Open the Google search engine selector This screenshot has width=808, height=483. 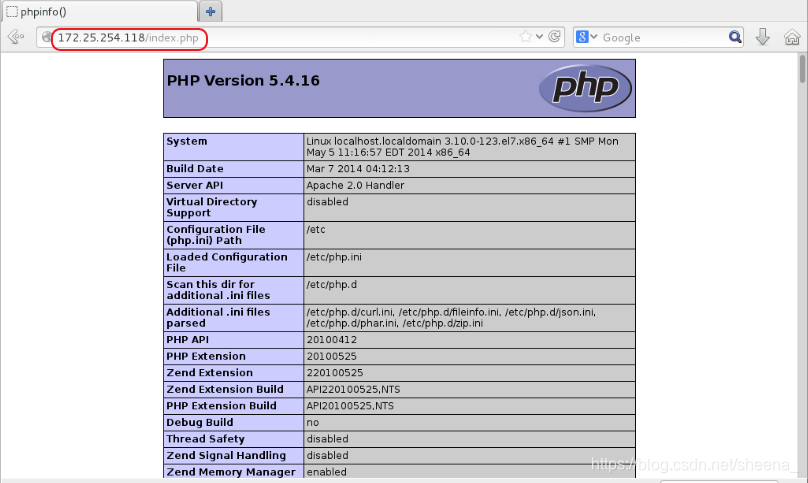586,37
